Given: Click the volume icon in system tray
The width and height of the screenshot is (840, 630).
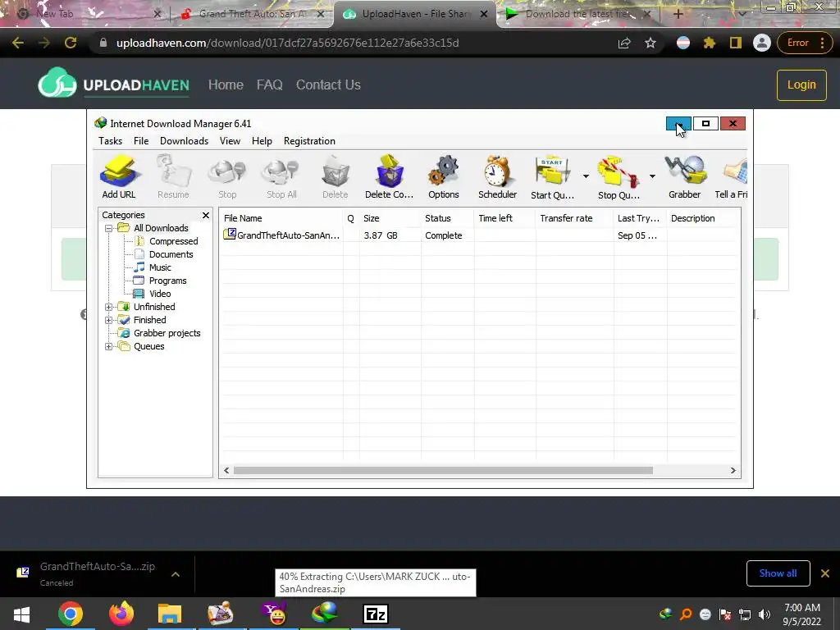Looking at the screenshot, I should click(765, 614).
